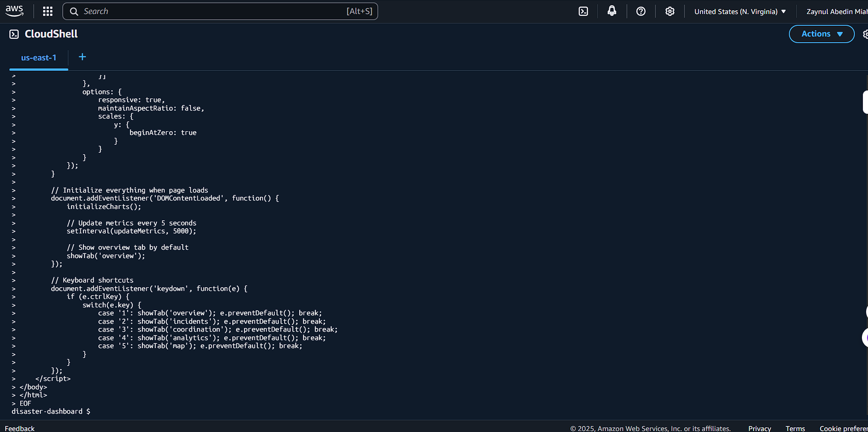Click the disaster-dashboard $ shell prompt

(51, 411)
